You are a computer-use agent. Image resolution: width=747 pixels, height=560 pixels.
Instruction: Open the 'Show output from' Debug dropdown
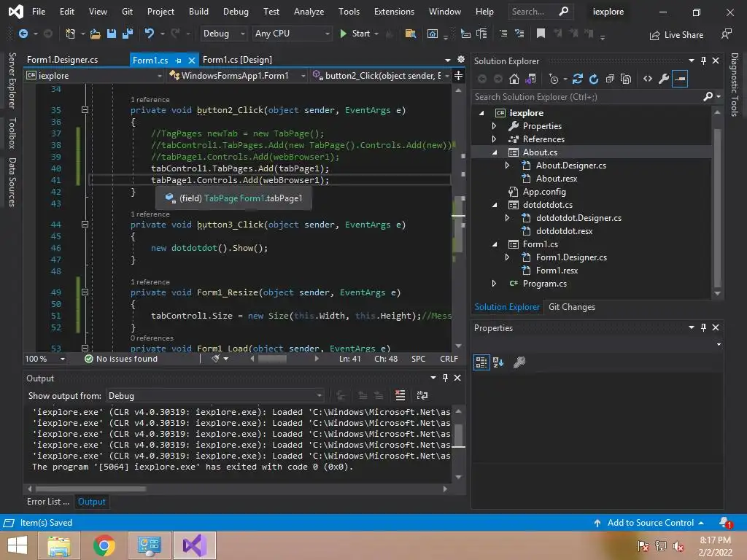[x=215, y=396]
